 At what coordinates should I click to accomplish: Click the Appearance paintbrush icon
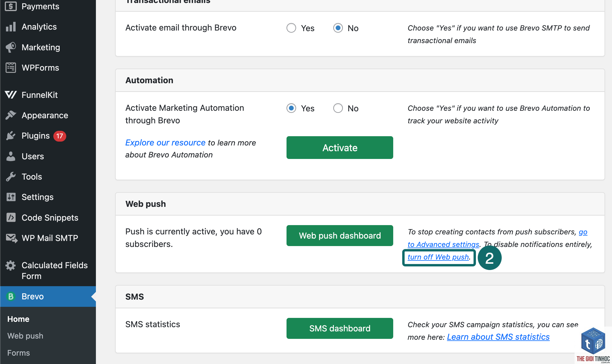[x=11, y=115]
